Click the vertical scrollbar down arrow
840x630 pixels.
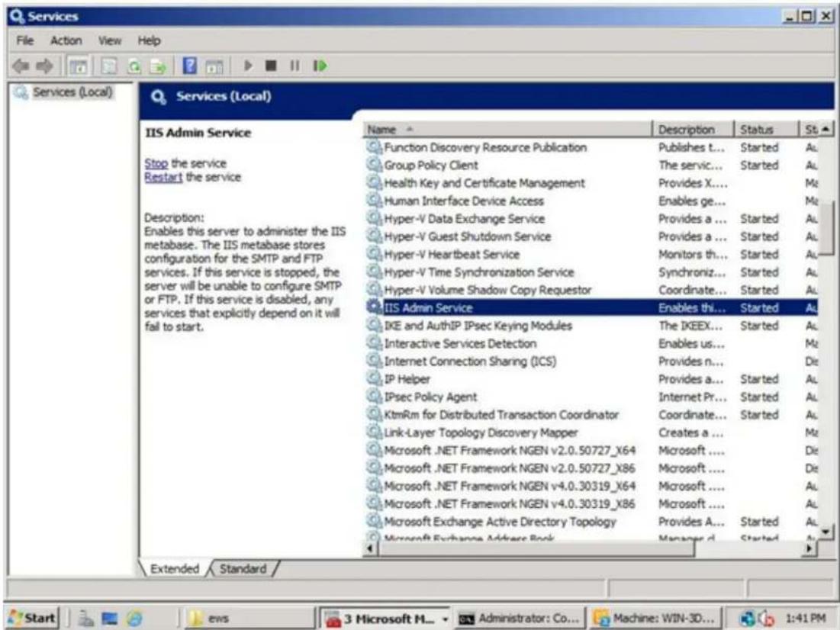826,532
